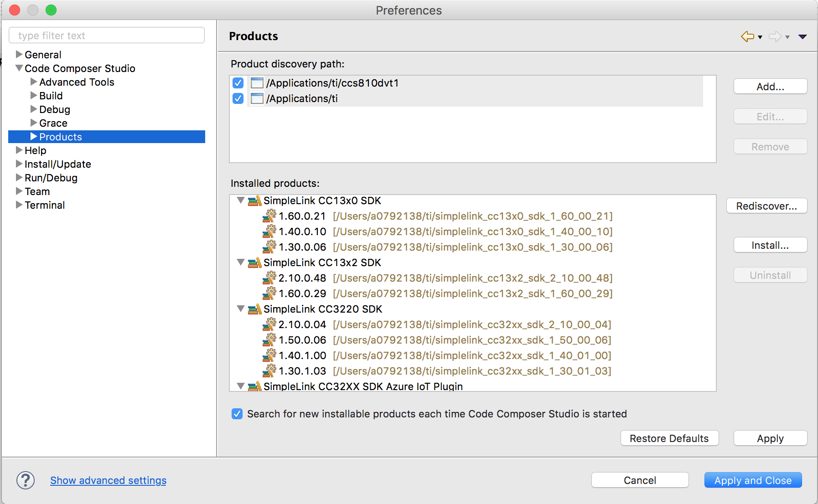Collapse the Code Composer Studio tree node
The height and width of the screenshot is (504, 818).
[x=19, y=68]
